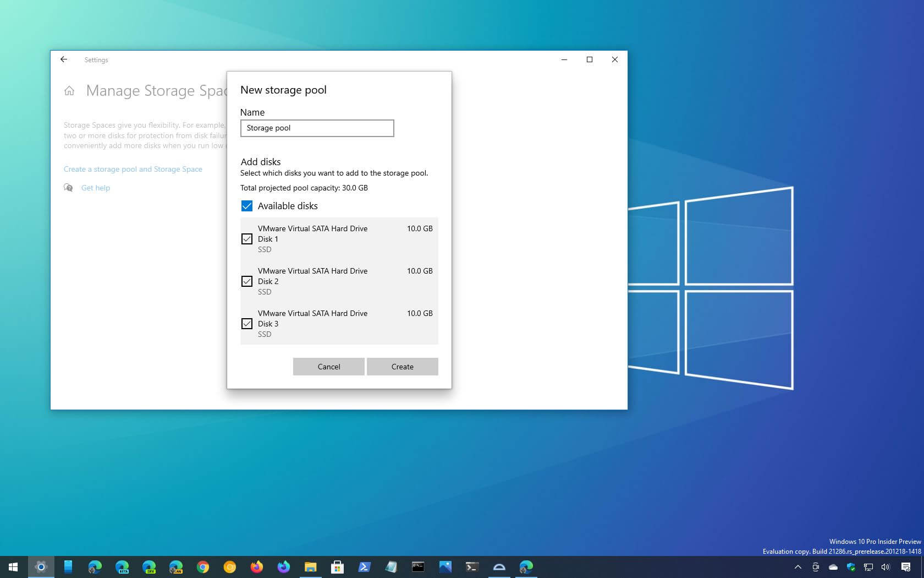Open Google Chrome from the taskbar
The height and width of the screenshot is (578, 924).
pos(202,567)
